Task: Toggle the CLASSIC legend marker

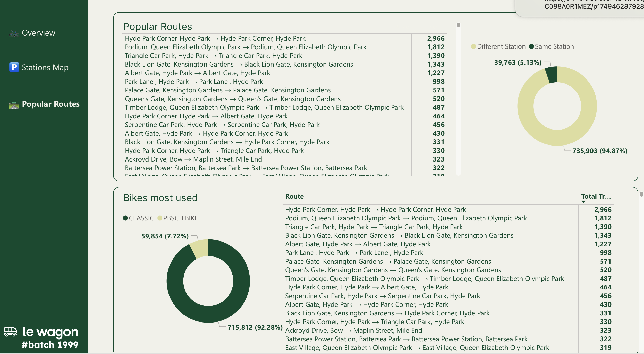Action: 125,218
